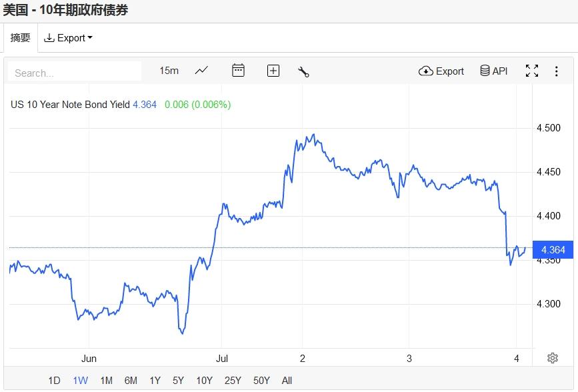Open the API database icon button
Viewport: 578px width, 392px height.
click(x=494, y=71)
